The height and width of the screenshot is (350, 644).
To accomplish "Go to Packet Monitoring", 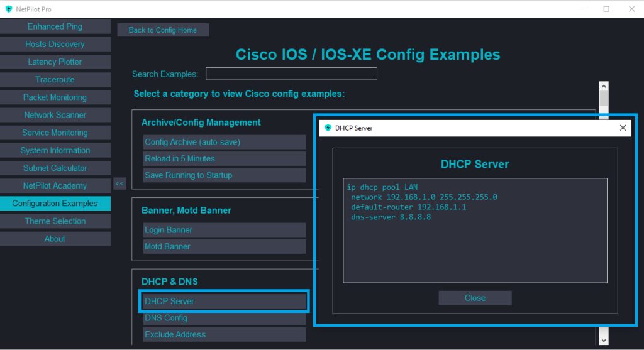I will coord(55,97).
